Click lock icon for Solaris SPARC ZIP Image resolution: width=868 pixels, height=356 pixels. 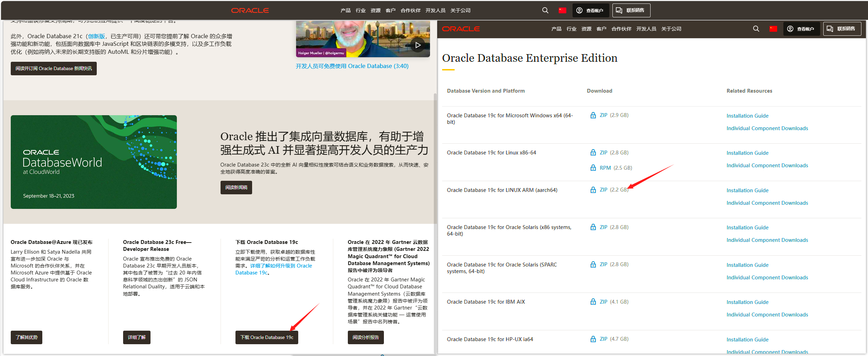click(593, 264)
